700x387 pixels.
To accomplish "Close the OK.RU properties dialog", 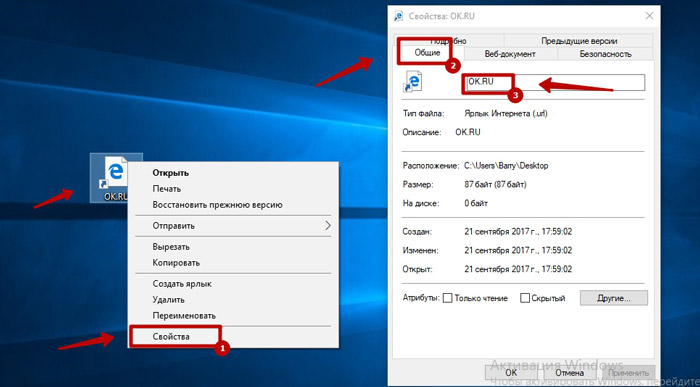I will (x=649, y=16).
